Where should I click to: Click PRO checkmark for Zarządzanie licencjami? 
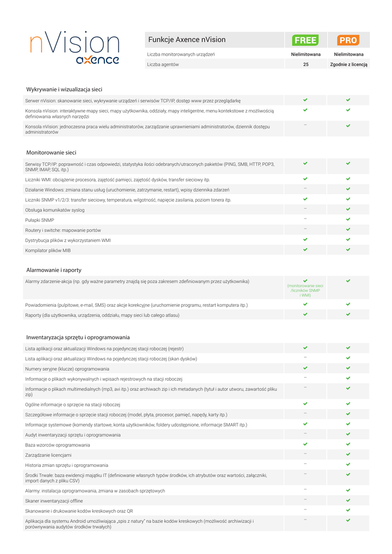tap(348, 454)
